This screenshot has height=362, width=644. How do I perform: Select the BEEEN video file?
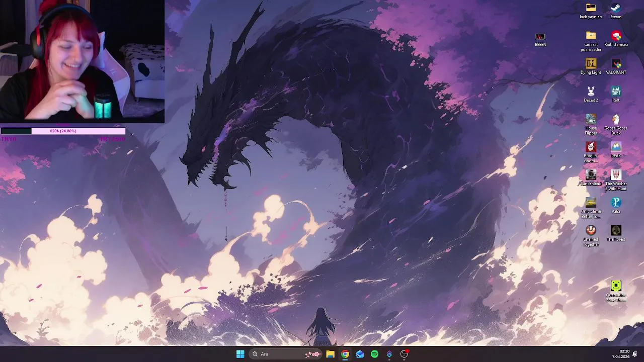coord(540,39)
